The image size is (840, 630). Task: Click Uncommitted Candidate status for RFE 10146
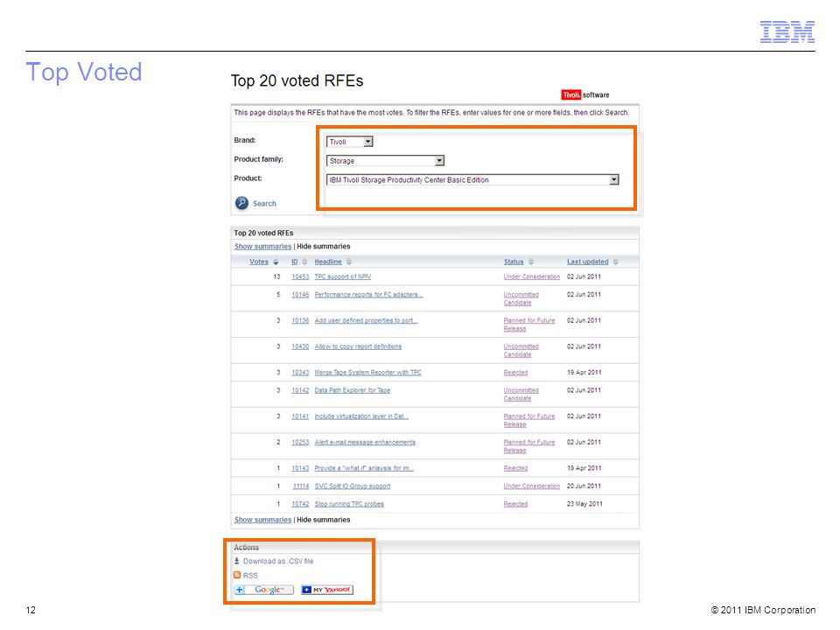521,299
